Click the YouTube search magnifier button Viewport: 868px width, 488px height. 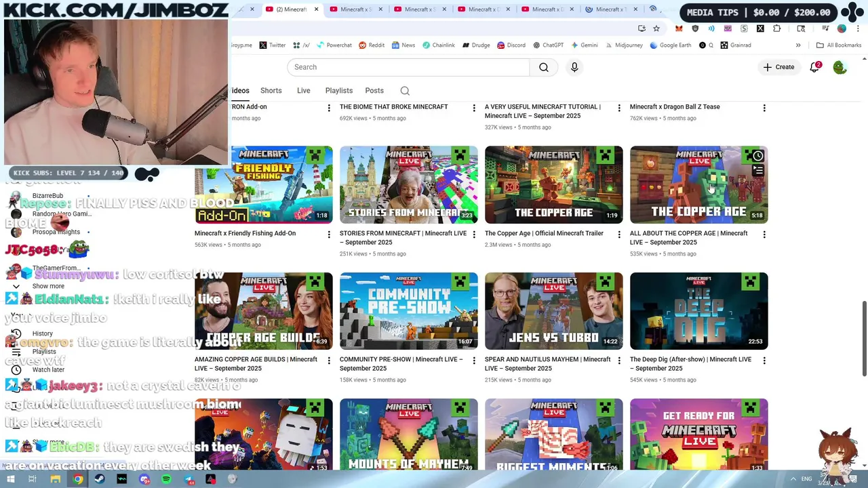click(x=544, y=67)
